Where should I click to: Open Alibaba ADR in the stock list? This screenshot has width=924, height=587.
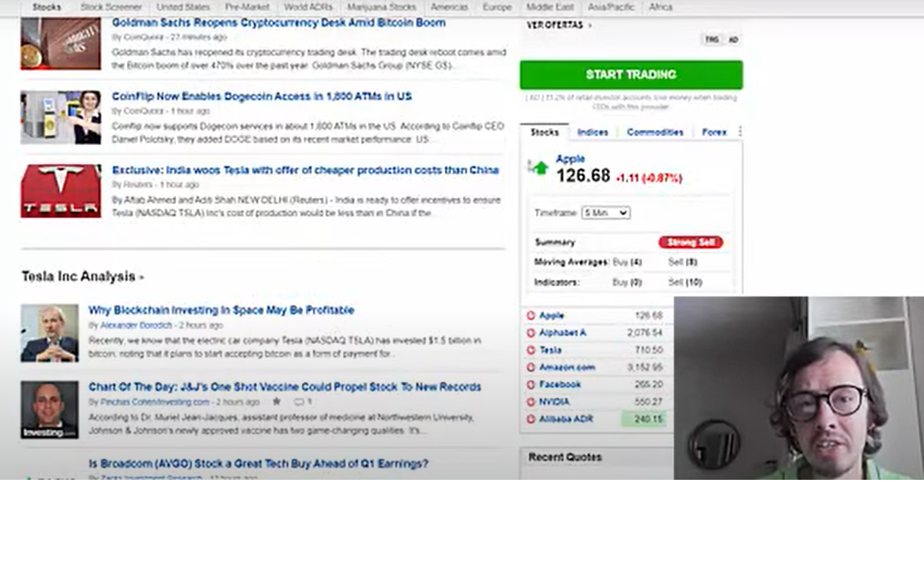(x=566, y=419)
